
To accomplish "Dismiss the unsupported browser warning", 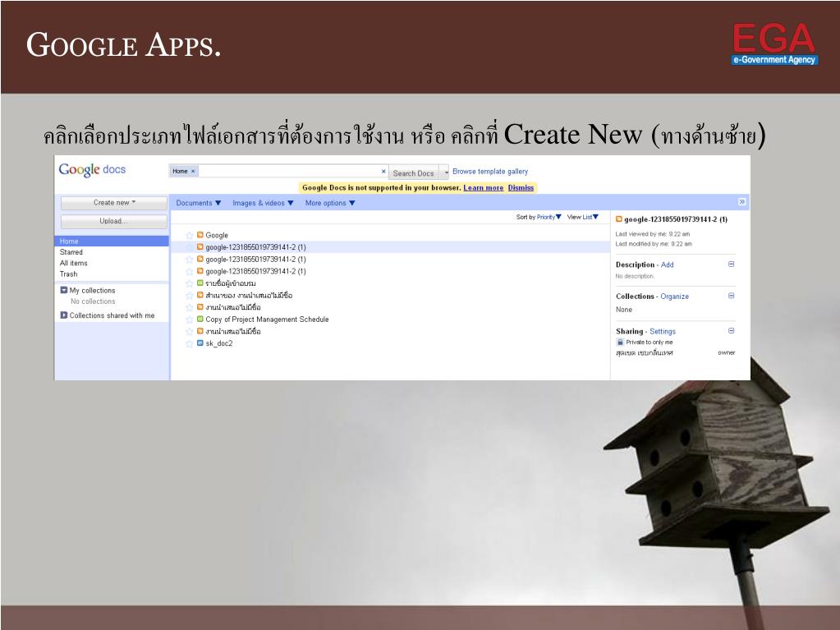I will (521, 187).
